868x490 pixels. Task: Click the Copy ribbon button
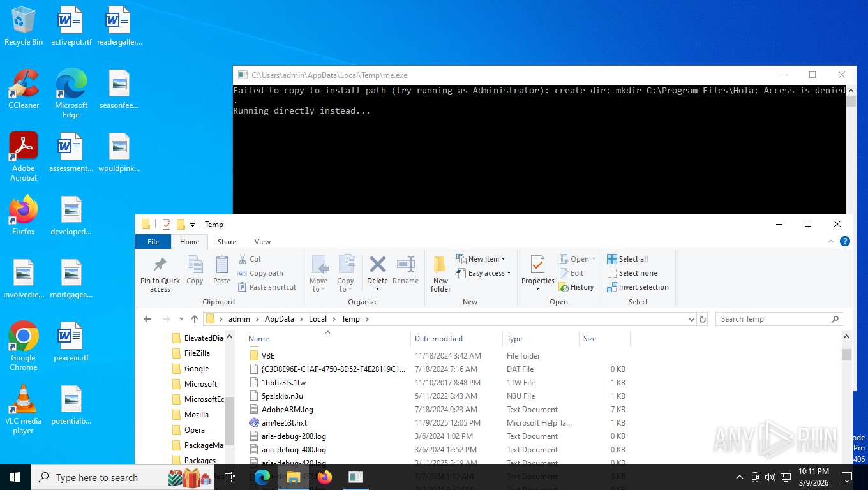click(x=195, y=270)
